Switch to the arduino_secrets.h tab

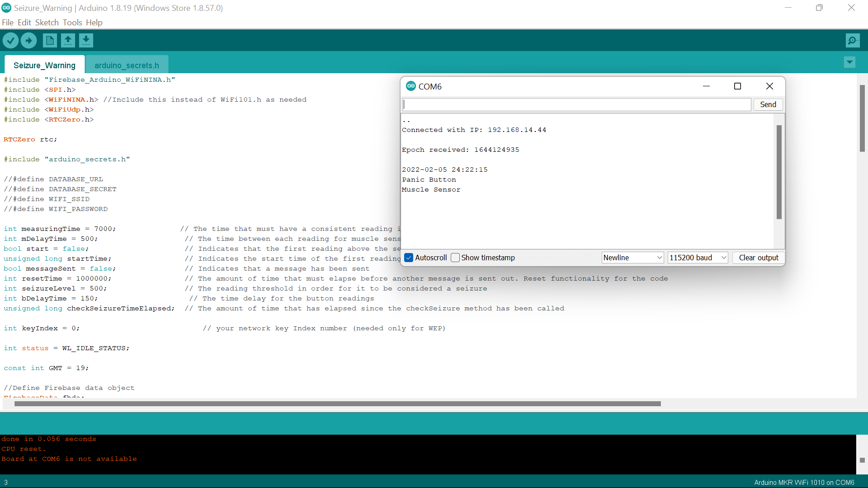click(x=127, y=66)
